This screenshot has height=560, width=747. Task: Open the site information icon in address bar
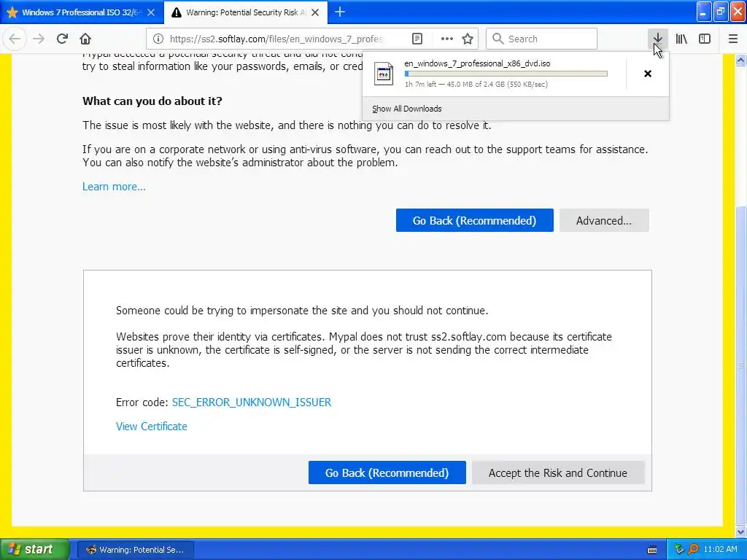coord(158,39)
